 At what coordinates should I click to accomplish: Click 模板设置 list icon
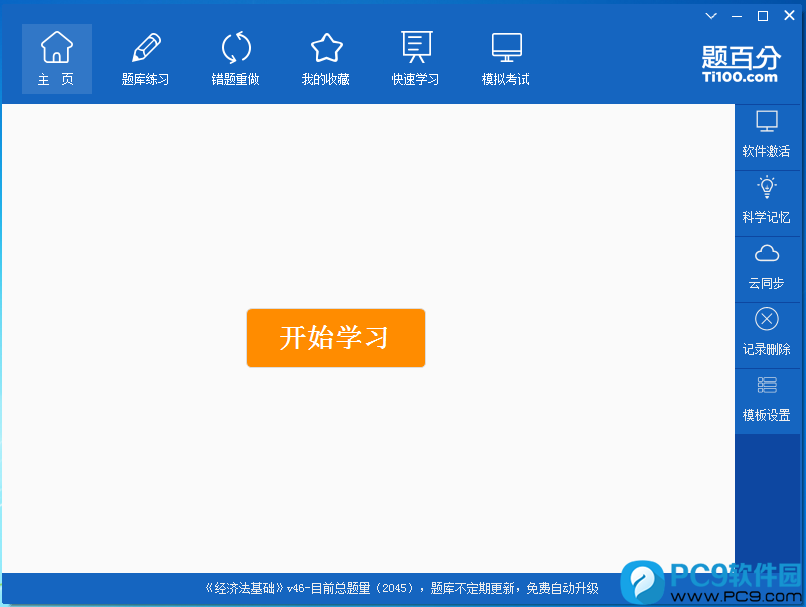pyautogui.click(x=766, y=385)
